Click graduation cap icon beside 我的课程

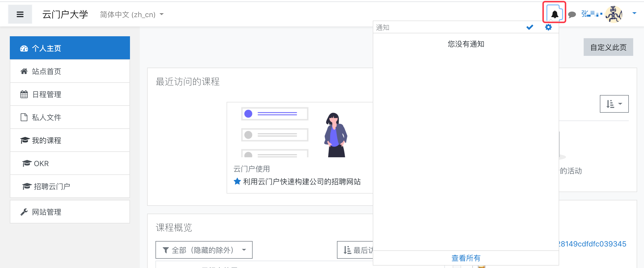[x=25, y=140]
